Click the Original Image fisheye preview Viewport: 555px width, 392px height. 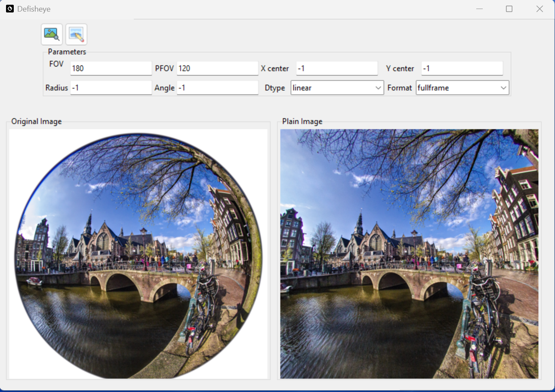click(138, 254)
